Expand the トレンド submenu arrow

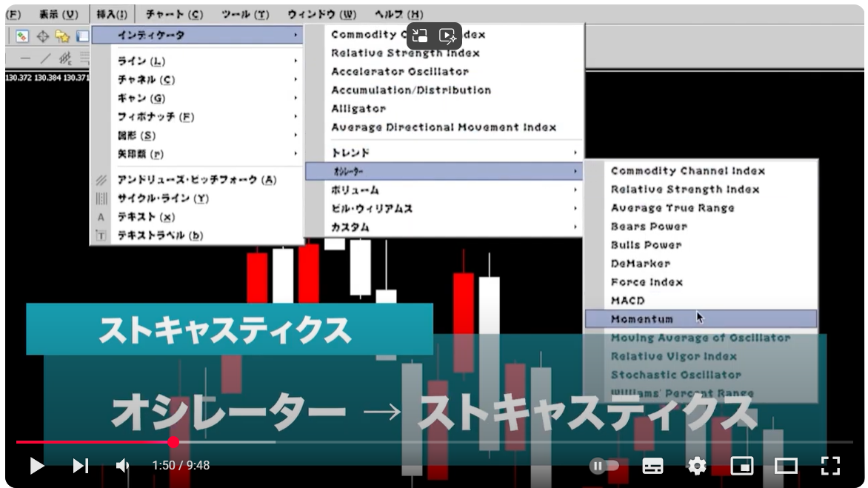click(x=575, y=153)
